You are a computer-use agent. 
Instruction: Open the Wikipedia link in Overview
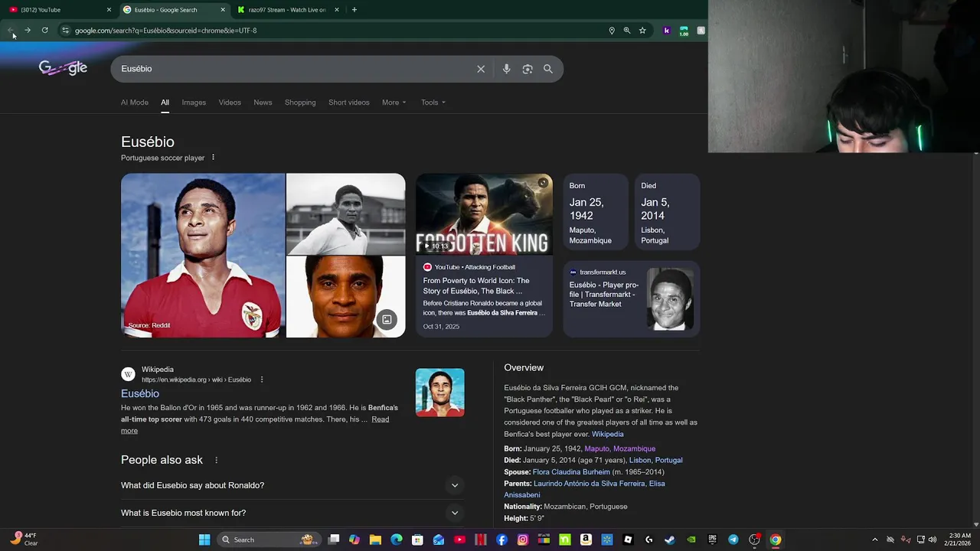(607, 434)
